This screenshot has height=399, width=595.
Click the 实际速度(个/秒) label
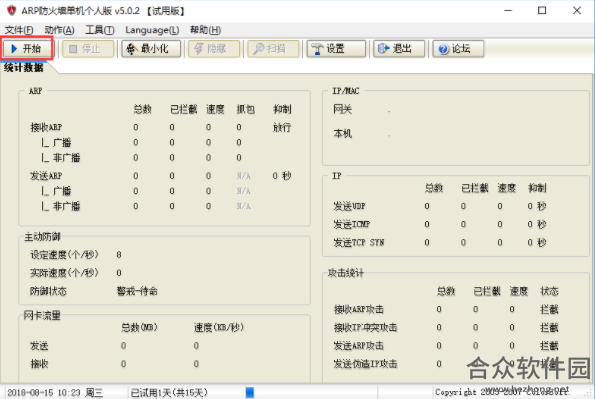point(64,273)
